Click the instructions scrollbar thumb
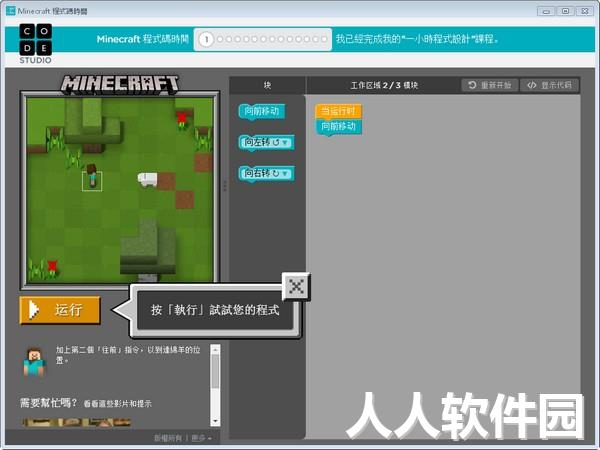This screenshot has width=600, height=450. (x=215, y=371)
